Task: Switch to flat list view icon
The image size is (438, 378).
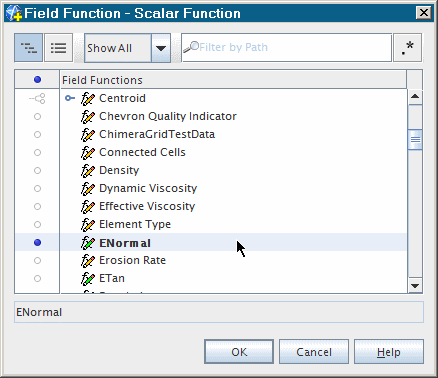Action: 59,48
